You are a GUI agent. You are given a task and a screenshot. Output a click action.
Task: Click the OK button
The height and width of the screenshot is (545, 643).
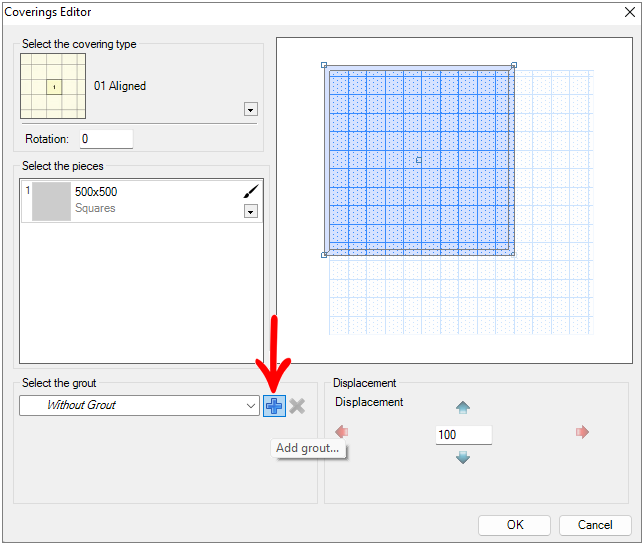(514, 525)
